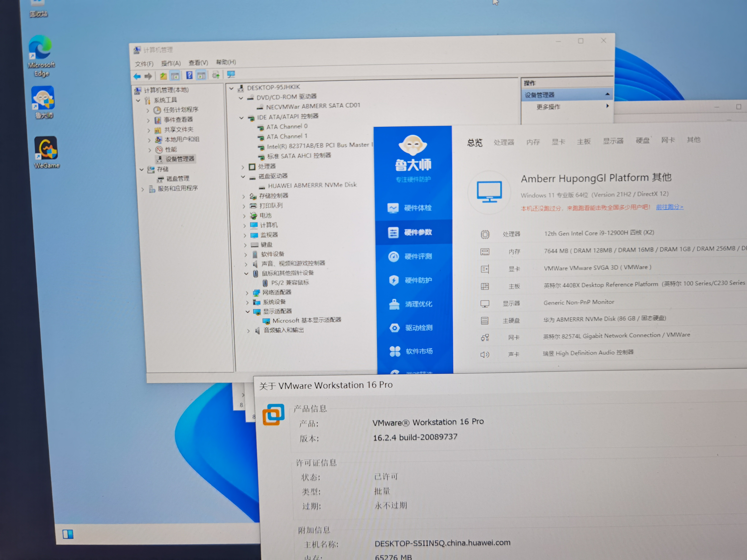Expand the 存储控制器 node
The width and height of the screenshot is (747, 560).
click(x=243, y=196)
